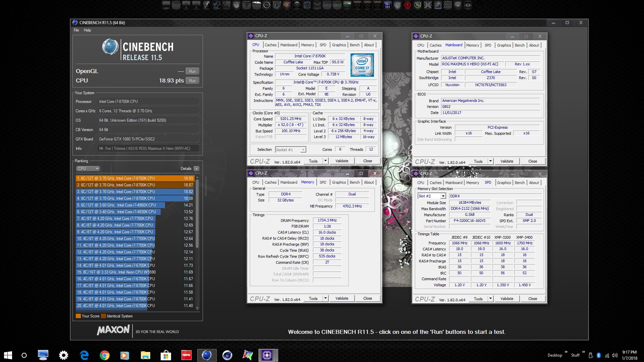Switch to Caches tab in CPU-Z CPU window
Image resolution: width=644 pixels, height=362 pixels.
[270, 45]
